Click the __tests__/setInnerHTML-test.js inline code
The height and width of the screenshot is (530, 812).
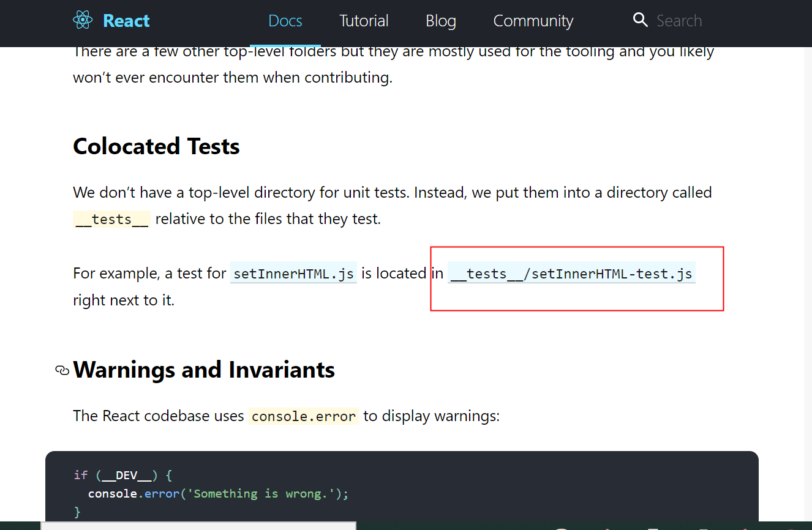571,274
